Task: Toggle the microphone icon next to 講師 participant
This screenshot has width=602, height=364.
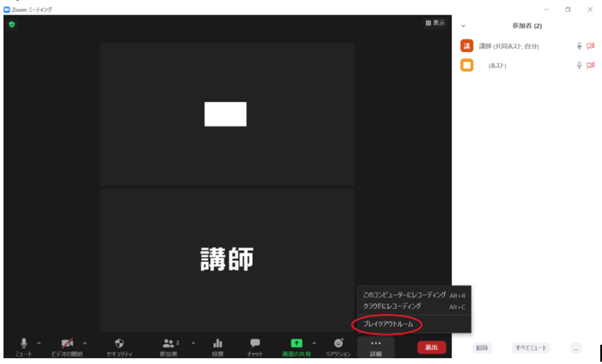Action: pyautogui.click(x=579, y=46)
